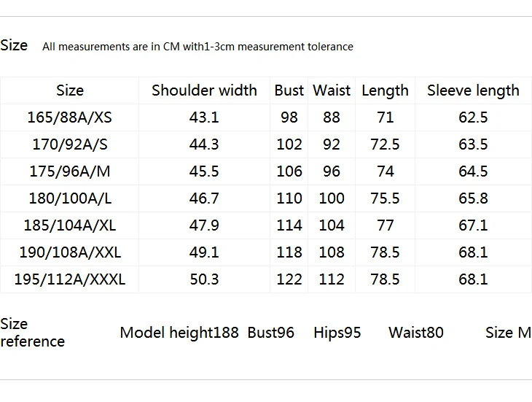This screenshot has height=402, width=532.
Task: Click the 185/104A/XL size cell
Action: [x=70, y=225]
